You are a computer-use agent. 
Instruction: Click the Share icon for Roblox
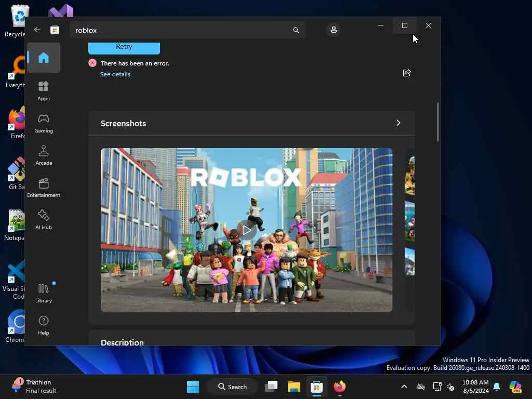click(407, 73)
